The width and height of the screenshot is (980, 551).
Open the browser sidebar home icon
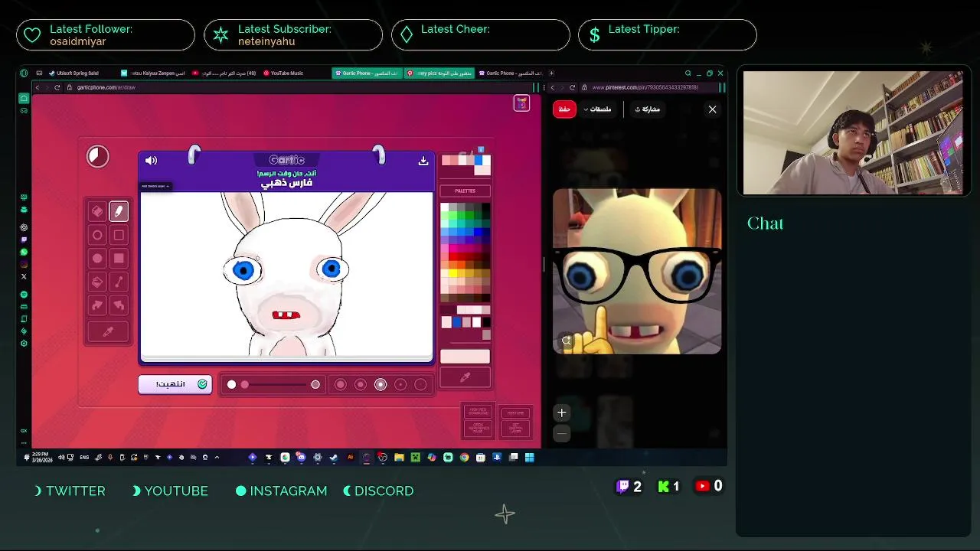pyautogui.click(x=24, y=98)
